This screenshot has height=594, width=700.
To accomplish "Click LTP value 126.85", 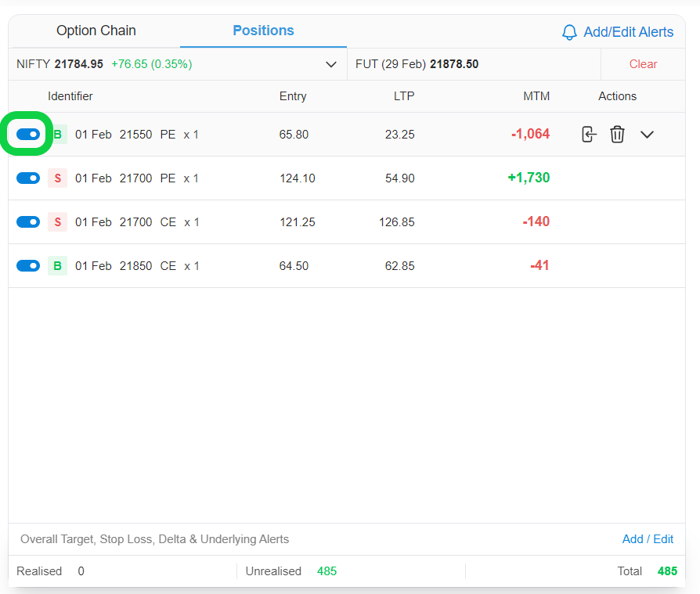I will coord(397,221).
